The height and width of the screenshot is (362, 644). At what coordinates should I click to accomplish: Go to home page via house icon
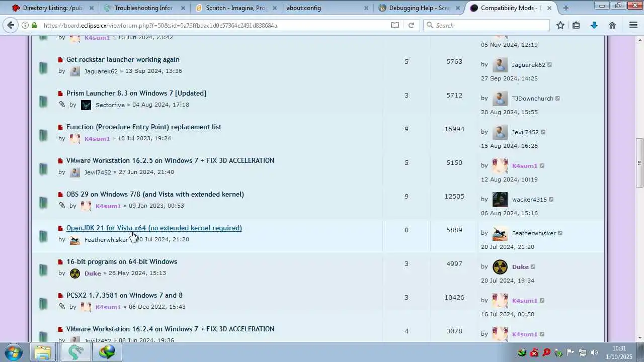click(x=612, y=25)
